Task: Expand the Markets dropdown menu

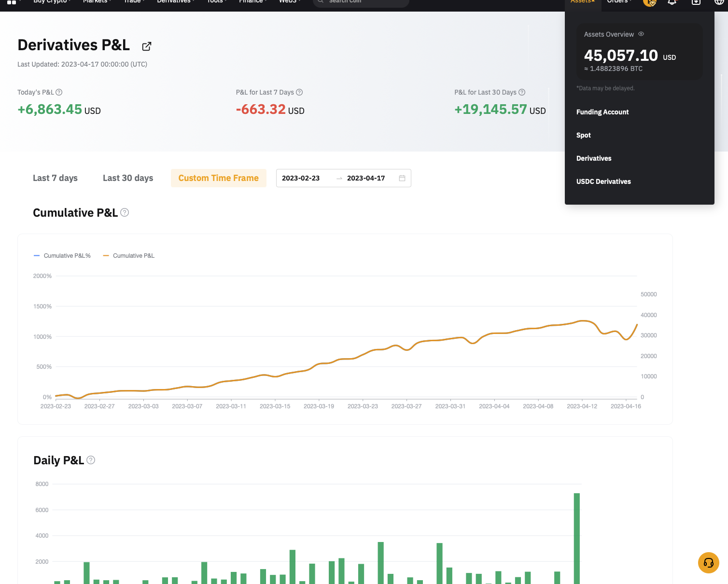Action: pos(97,1)
